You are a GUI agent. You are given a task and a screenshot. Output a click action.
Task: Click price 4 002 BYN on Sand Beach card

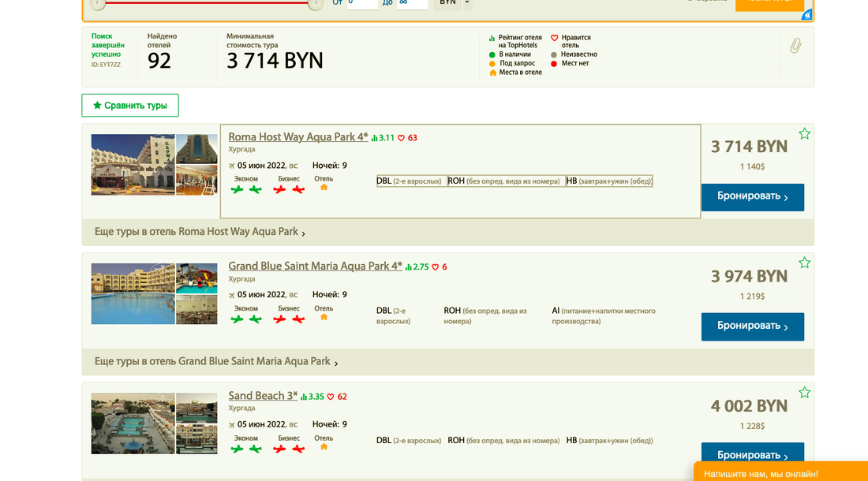click(749, 406)
